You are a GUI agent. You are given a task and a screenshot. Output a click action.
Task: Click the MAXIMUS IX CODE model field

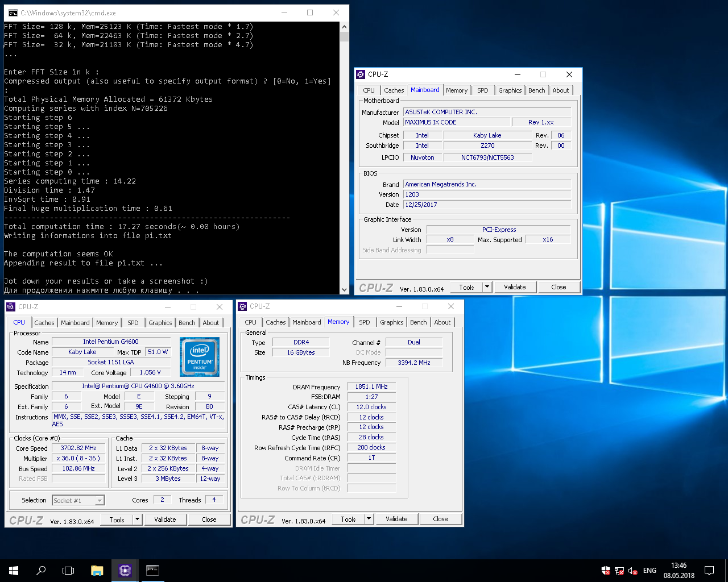(457, 122)
